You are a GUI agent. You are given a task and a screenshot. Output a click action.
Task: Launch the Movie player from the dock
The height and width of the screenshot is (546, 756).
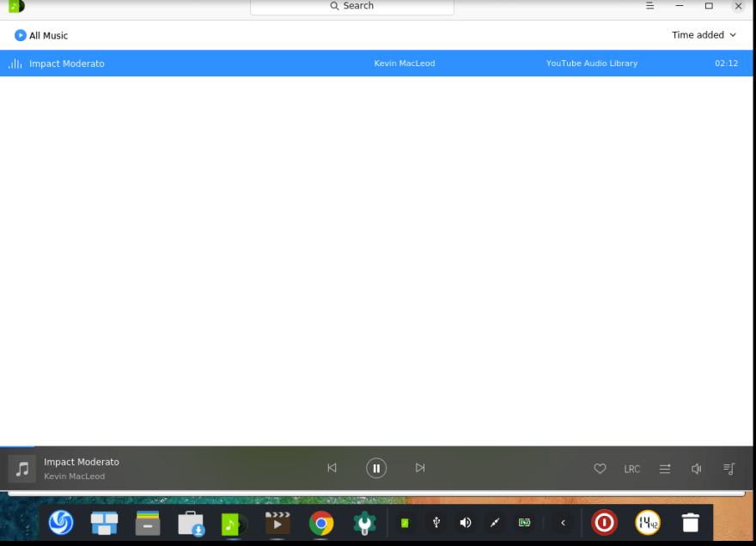(x=277, y=523)
